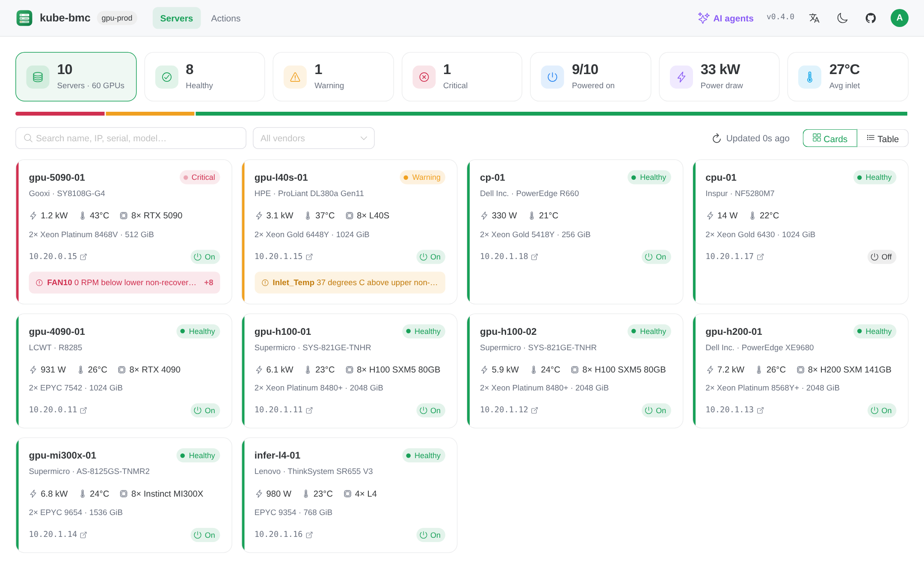Toggle power Off button for cpu-01
Screen dimensions: 924x578
[882, 257]
